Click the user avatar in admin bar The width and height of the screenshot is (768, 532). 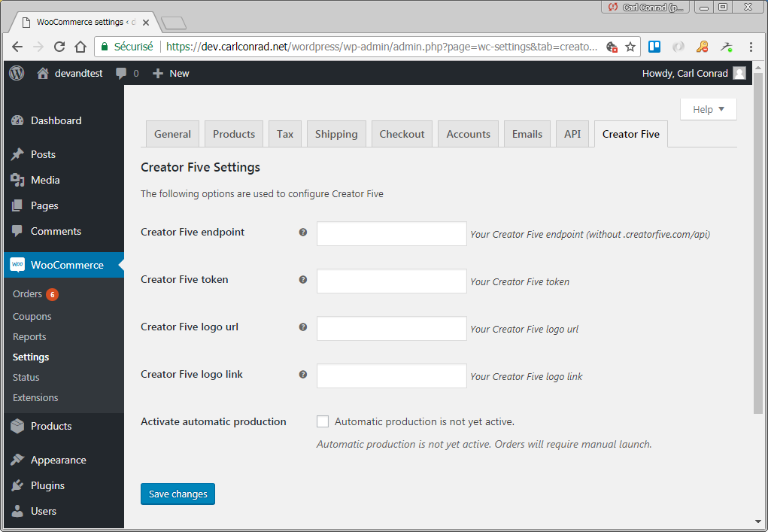click(739, 74)
